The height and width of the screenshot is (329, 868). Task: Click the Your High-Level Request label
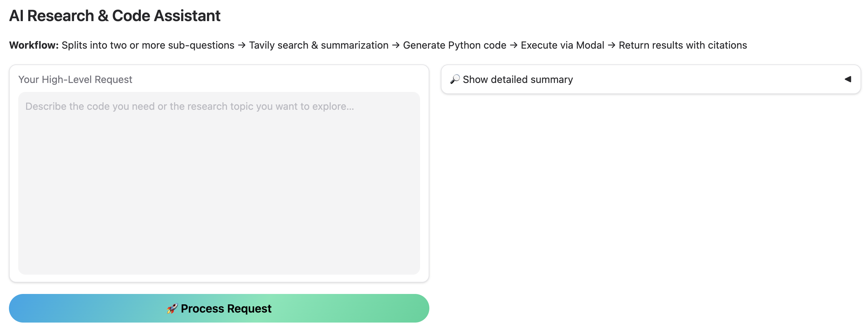75,79
